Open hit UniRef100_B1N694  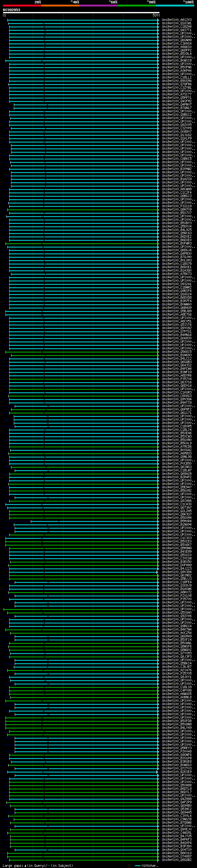click(177, 524)
